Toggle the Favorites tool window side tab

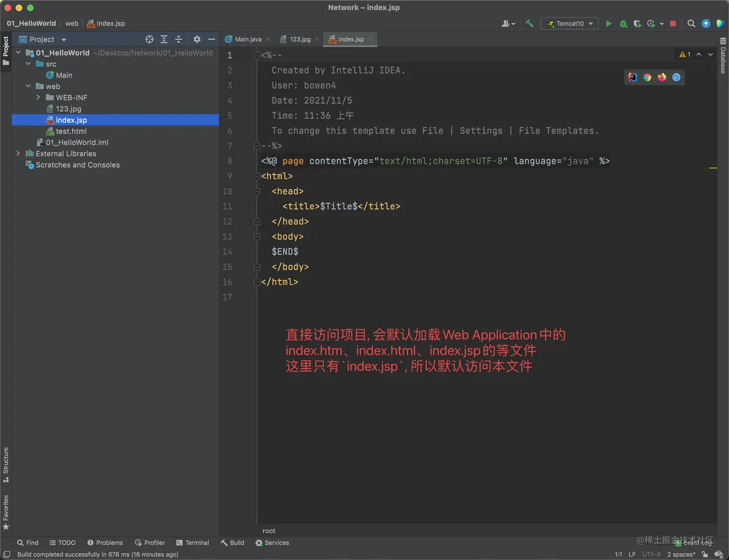pos(6,512)
